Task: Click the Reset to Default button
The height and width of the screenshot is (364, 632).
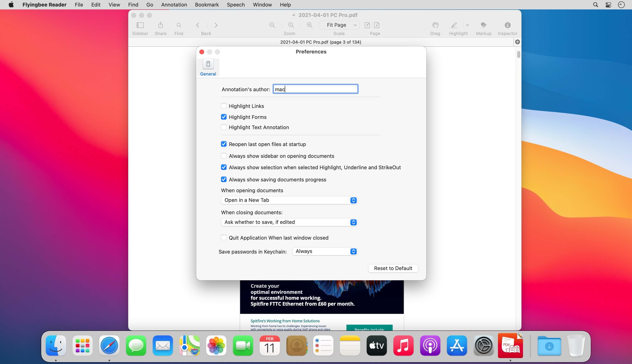Action: (393, 268)
